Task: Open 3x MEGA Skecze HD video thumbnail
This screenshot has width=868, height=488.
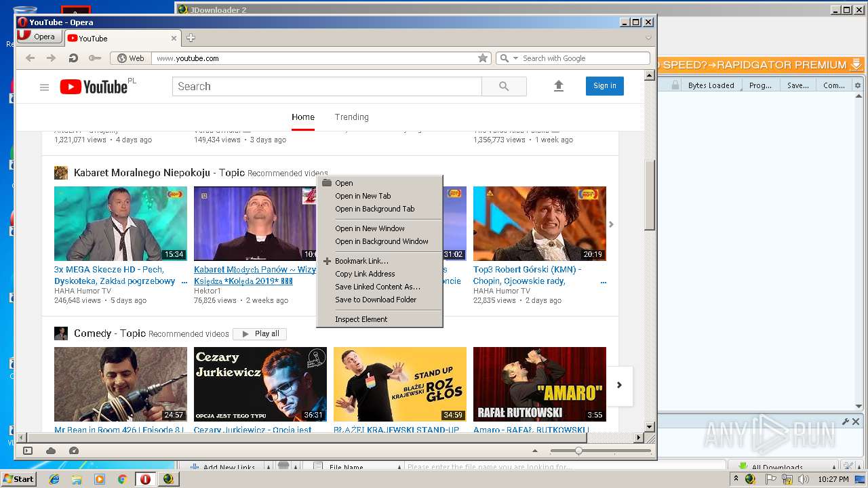Action: [x=121, y=224]
